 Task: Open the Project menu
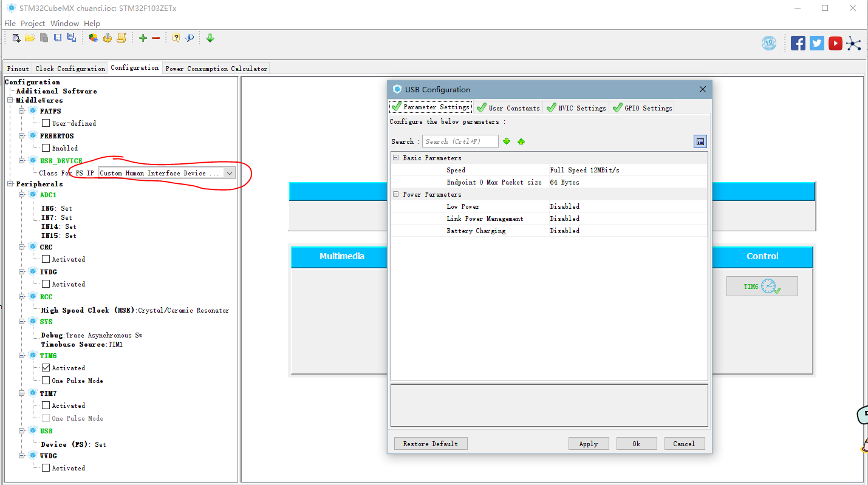[33, 23]
